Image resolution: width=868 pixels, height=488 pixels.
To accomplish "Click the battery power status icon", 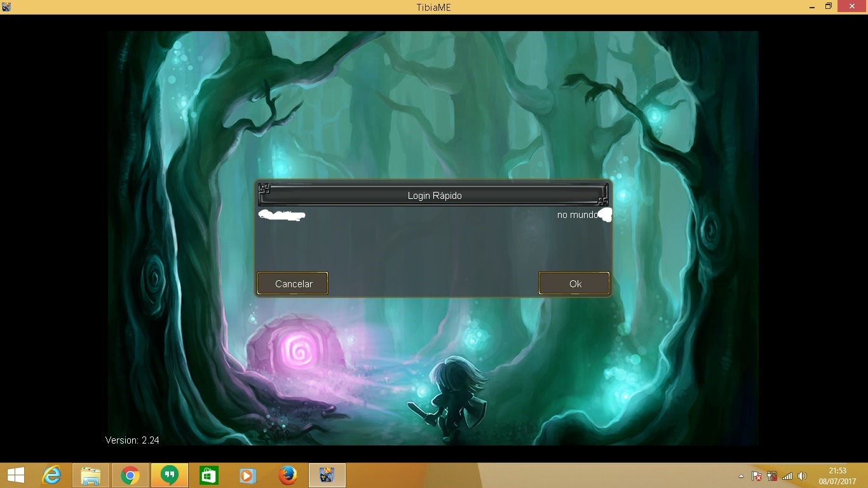I will [772, 476].
